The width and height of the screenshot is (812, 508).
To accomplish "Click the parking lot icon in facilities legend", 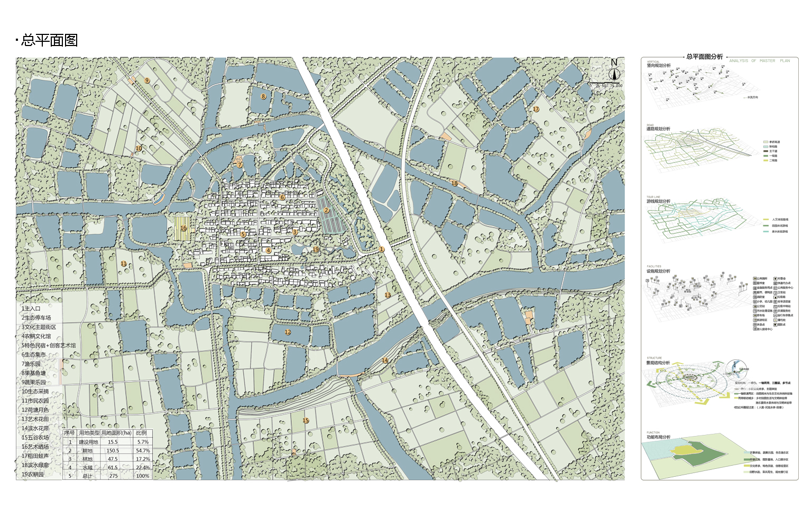I will [755, 315].
